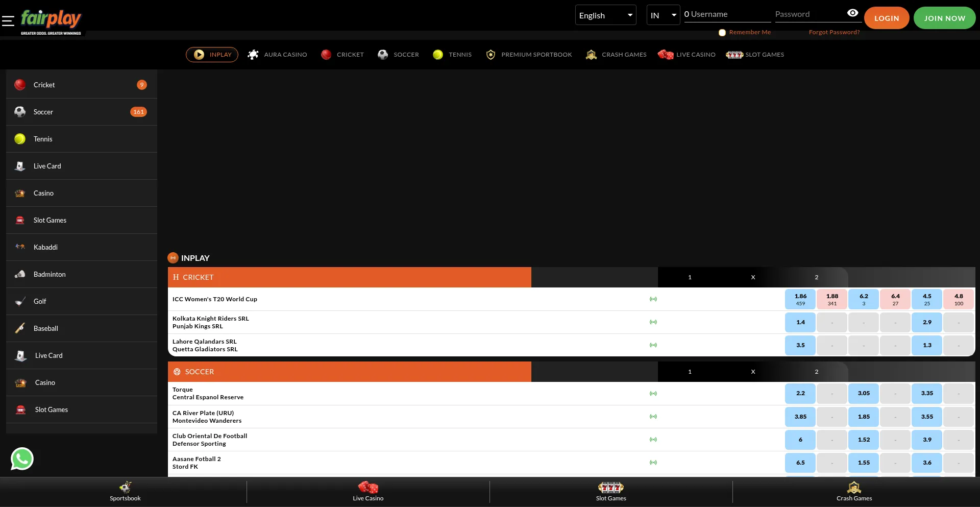Click live icon for Aasane Fotball 2 match
The image size is (980, 507).
coord(653,463)
